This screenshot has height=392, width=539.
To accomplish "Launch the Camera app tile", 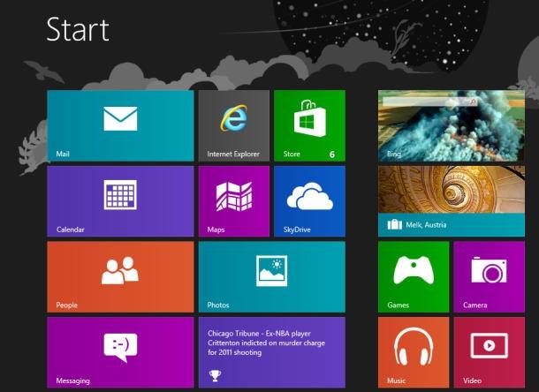I will [x=488, y=271].
